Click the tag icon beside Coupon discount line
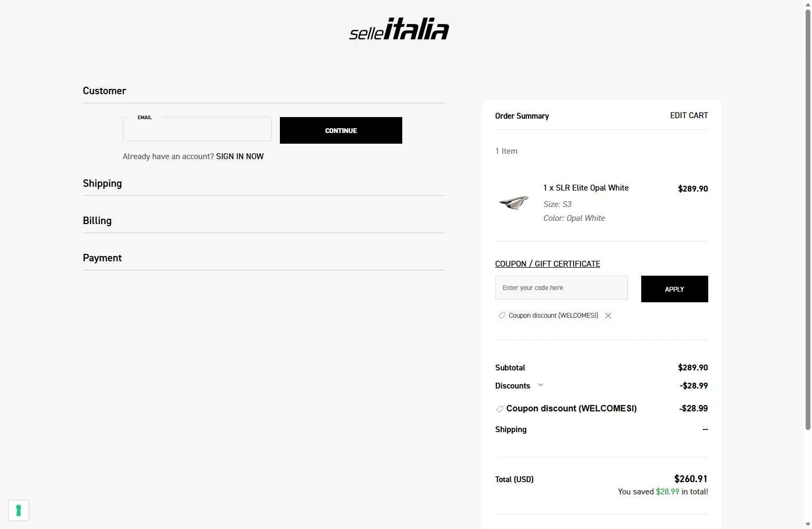 500,409
